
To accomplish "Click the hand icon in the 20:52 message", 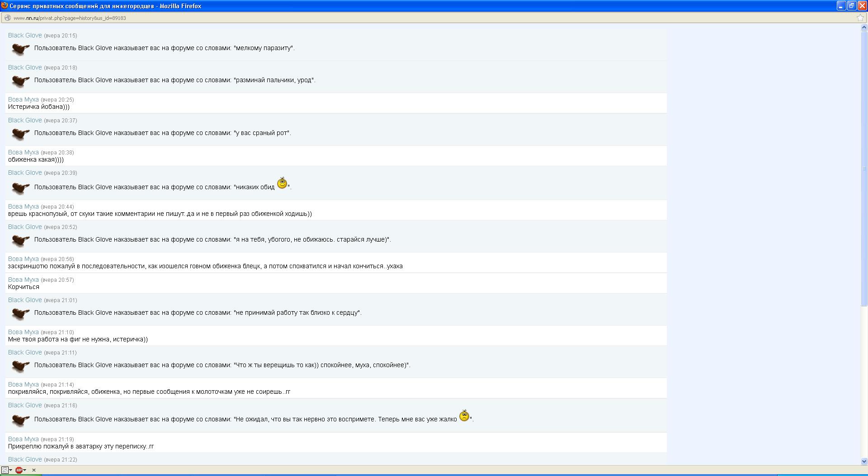I will tap(20, 240).
